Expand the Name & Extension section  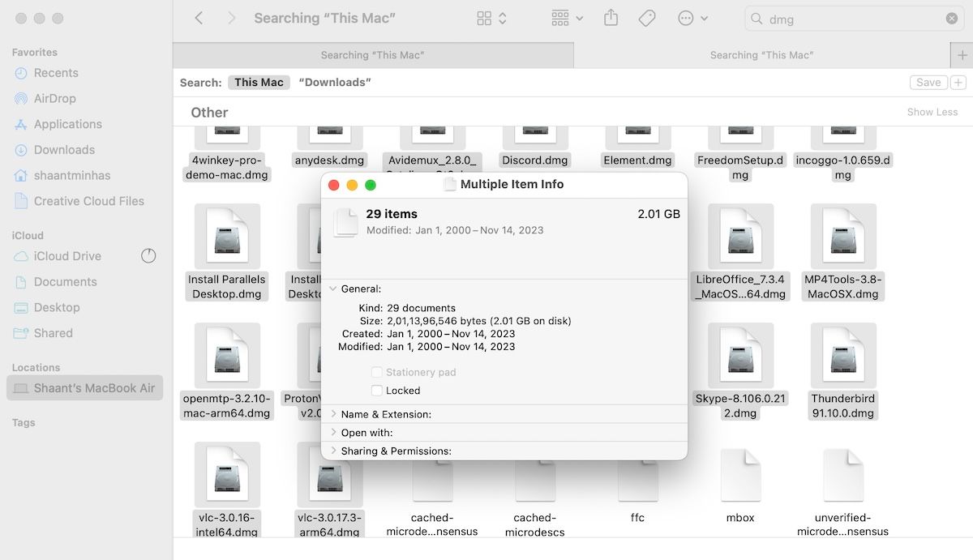tap(332, 414)
